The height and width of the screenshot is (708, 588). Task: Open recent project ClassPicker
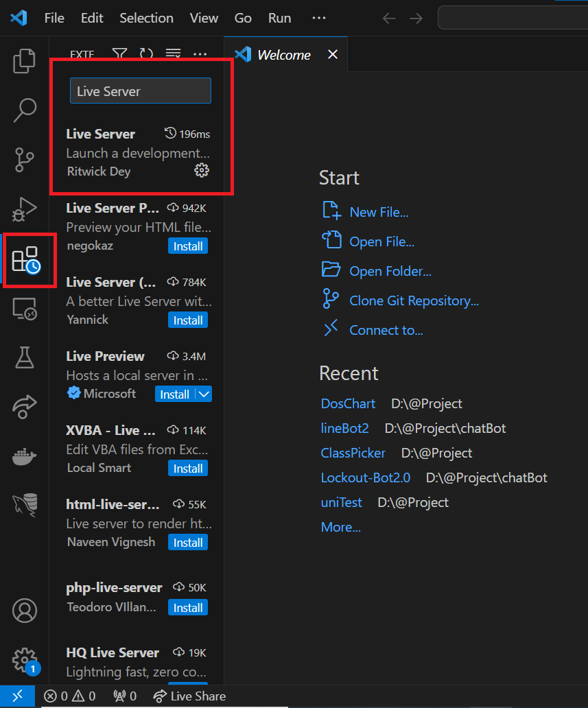(x=353, y=453)
